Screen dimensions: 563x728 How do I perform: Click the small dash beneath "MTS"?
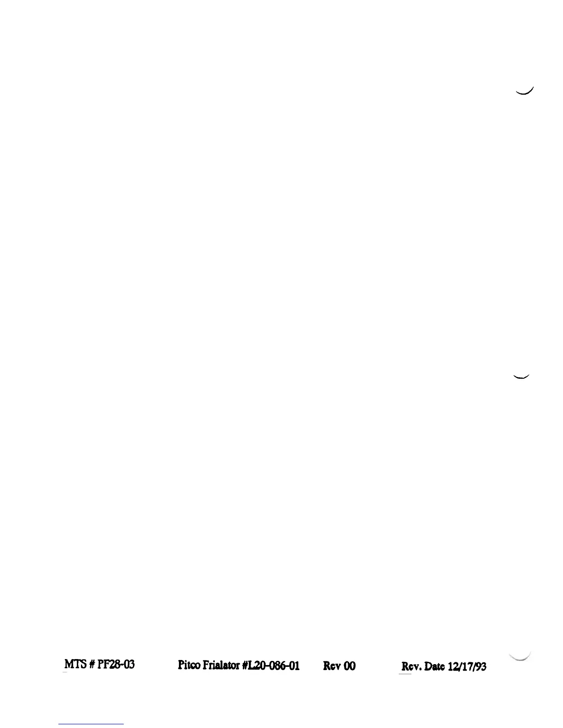(65, 672)
